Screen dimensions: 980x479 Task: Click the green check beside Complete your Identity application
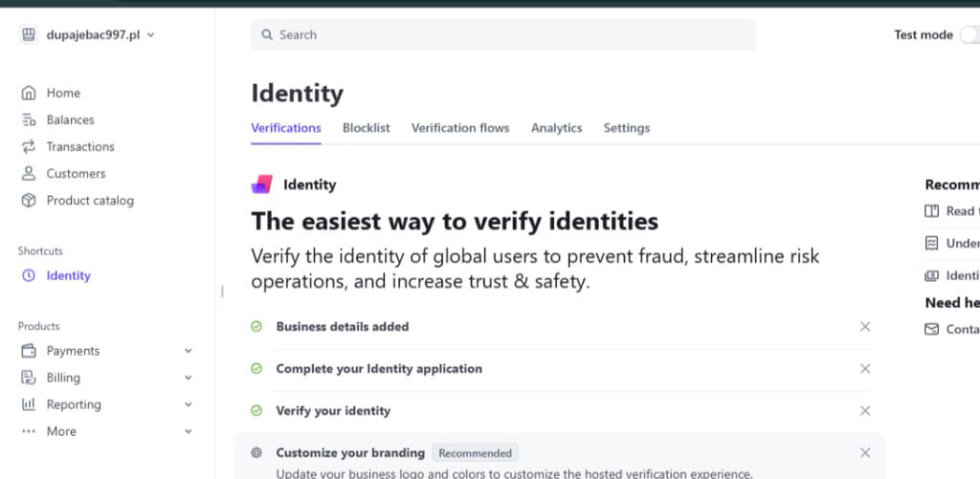pos(256,368)
